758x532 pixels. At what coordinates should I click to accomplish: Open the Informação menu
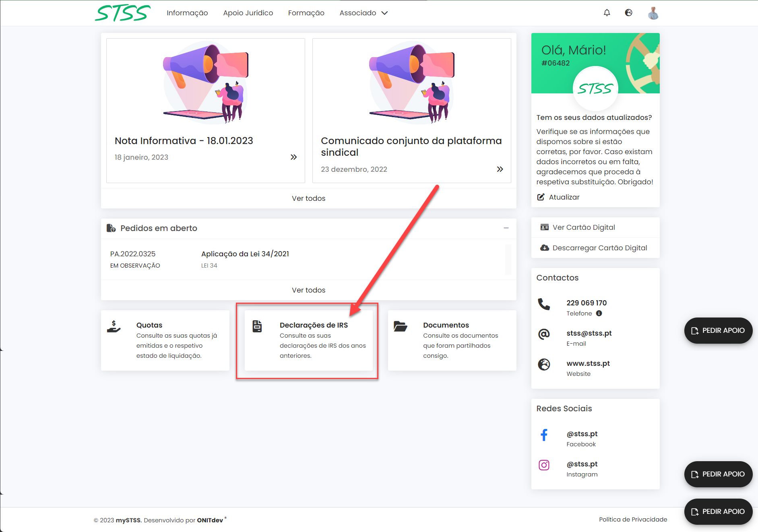pyautogui.click(x=187, y=13)
